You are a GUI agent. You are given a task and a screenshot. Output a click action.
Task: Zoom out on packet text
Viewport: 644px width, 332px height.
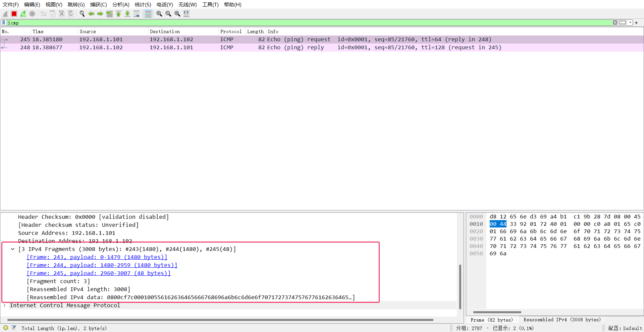[168, 14]
